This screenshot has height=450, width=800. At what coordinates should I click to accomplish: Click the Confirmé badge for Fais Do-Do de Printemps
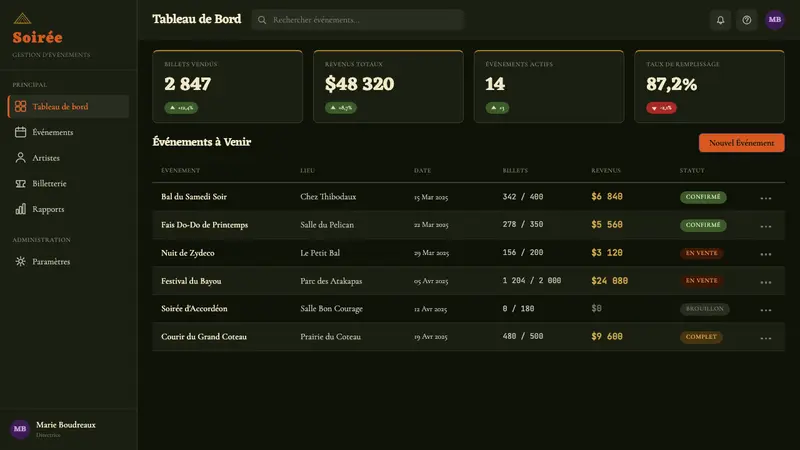coord(703,225)
